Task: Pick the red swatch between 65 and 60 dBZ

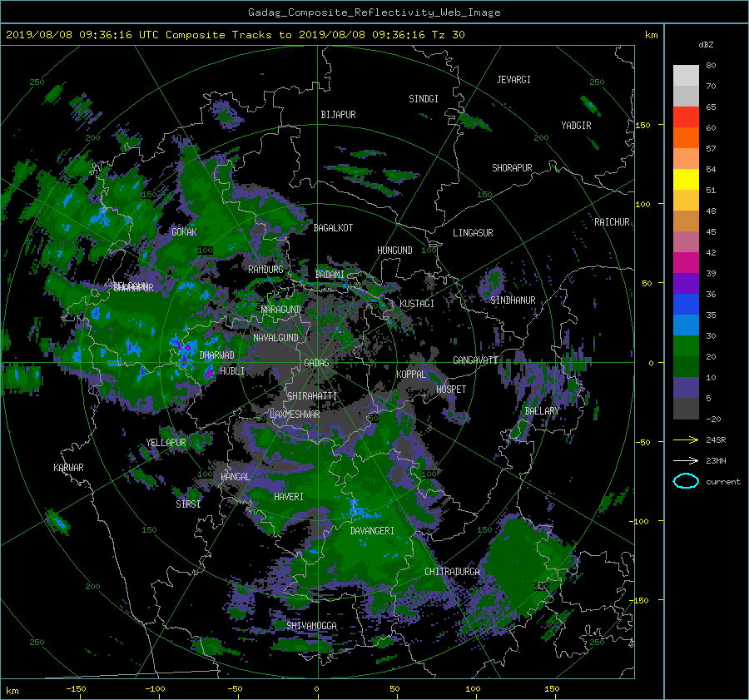Action: 686,117
